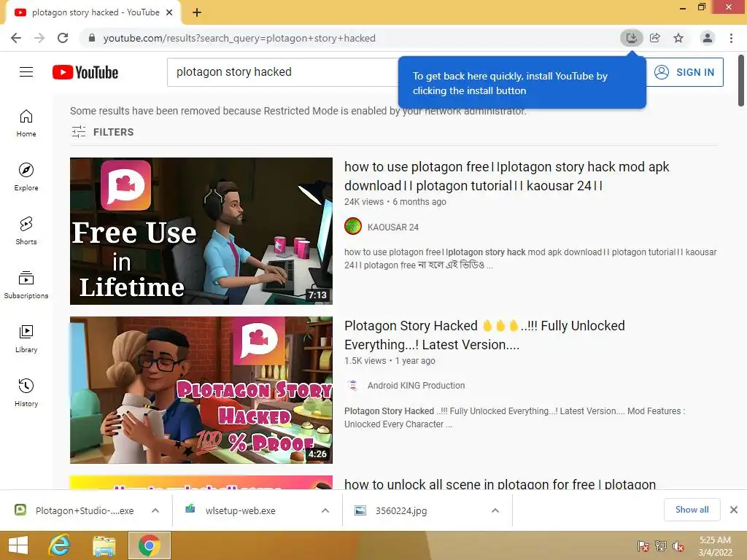Open Action Center flag in the tray
This screenshot has width=747, height=560.
[x=643, y=546]
